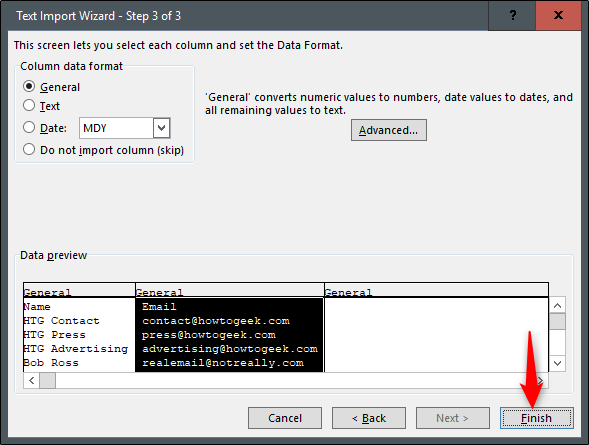Click the help question mark icon
Screen dimensions: 589x445
point(512,15)
